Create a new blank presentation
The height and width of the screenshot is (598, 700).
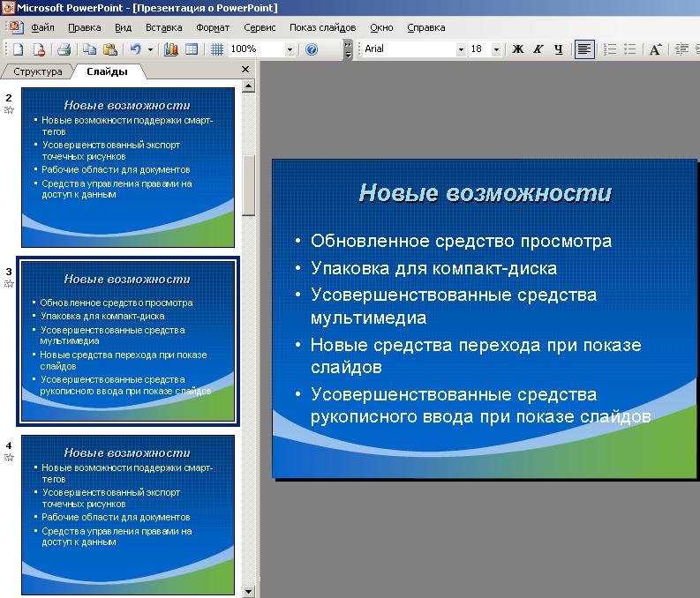(x=18, y=49)
